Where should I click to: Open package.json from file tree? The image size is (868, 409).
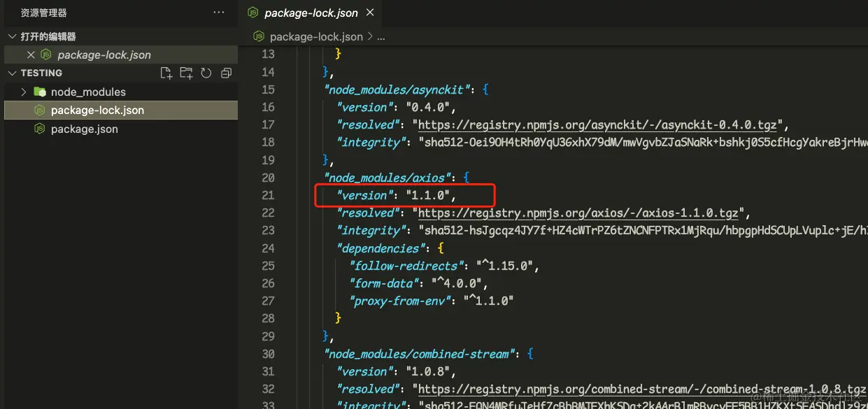[120, 129]
